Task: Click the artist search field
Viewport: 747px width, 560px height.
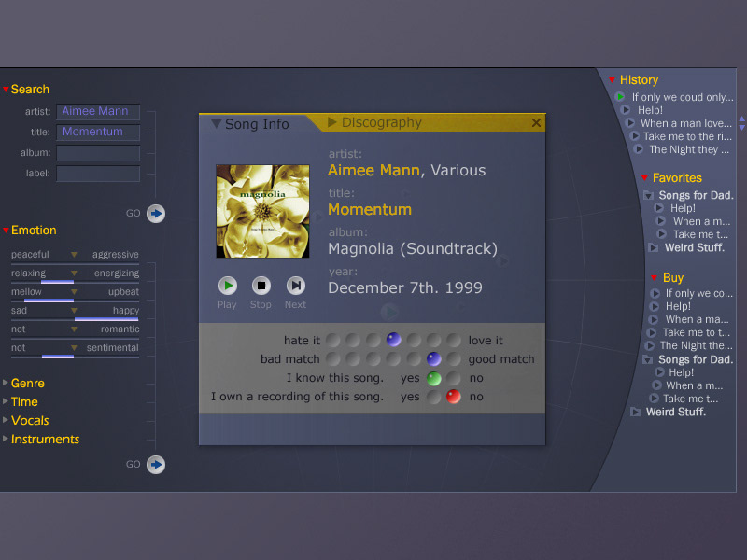Action: tap(98, 111)
